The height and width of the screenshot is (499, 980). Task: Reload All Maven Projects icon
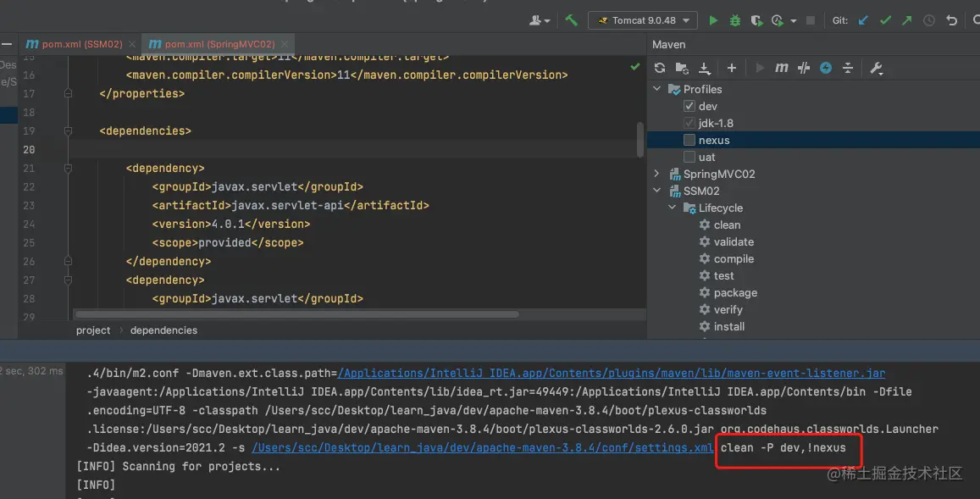(x=659, y=68)
